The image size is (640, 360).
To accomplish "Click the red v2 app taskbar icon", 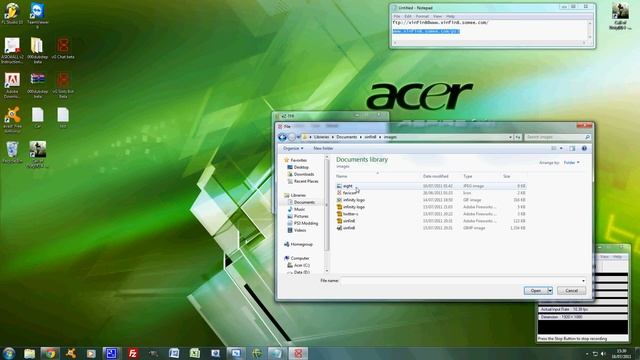I will pyautogui.click(x=298, y=353).
